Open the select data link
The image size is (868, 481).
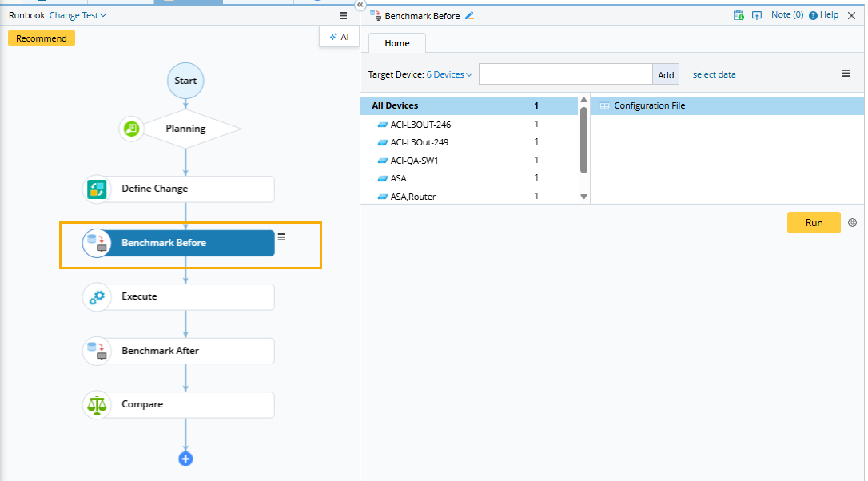(x=714, y=74)
